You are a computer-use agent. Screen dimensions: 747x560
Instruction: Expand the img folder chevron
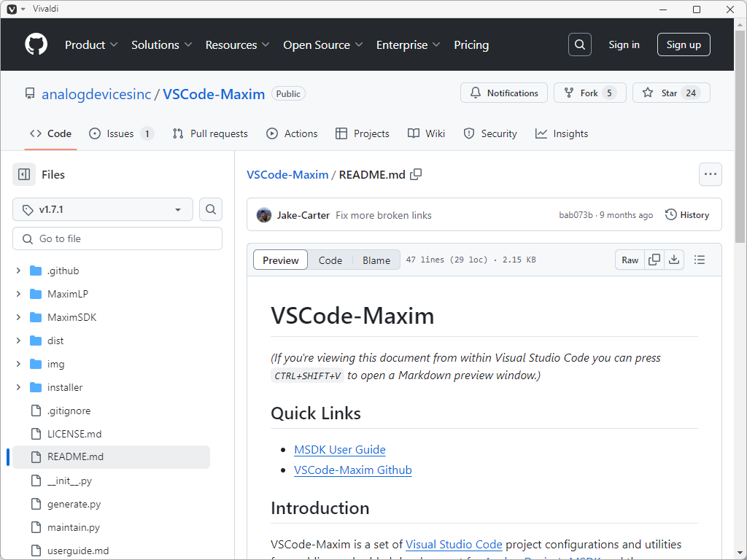click(18, 364)
